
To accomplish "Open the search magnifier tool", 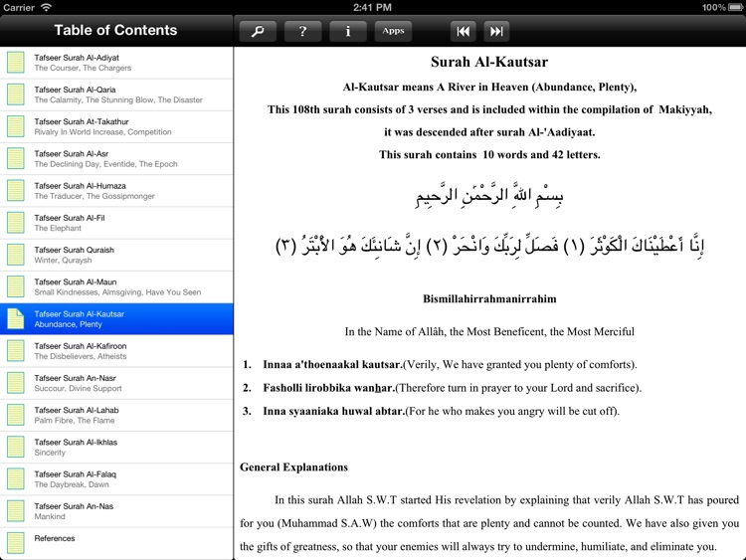I will coord(258,32).
